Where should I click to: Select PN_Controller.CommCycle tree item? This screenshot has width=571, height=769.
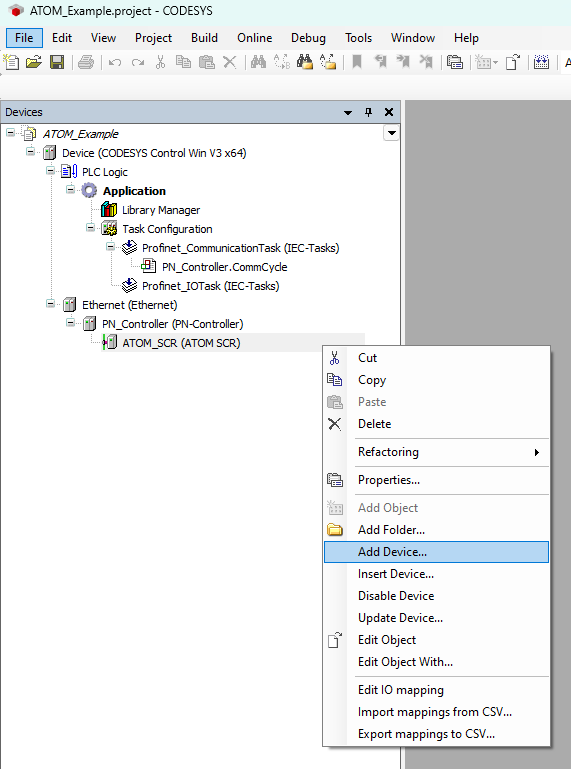[225, 267]
